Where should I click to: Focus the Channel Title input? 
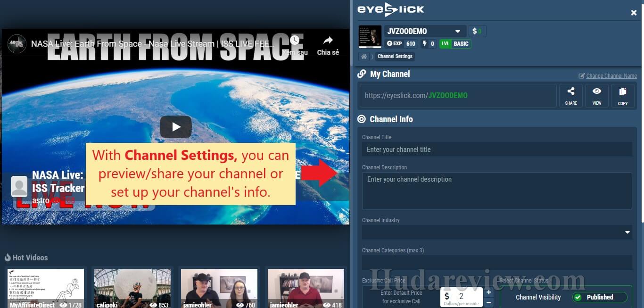pyautogui.click(x=497, y=150)
